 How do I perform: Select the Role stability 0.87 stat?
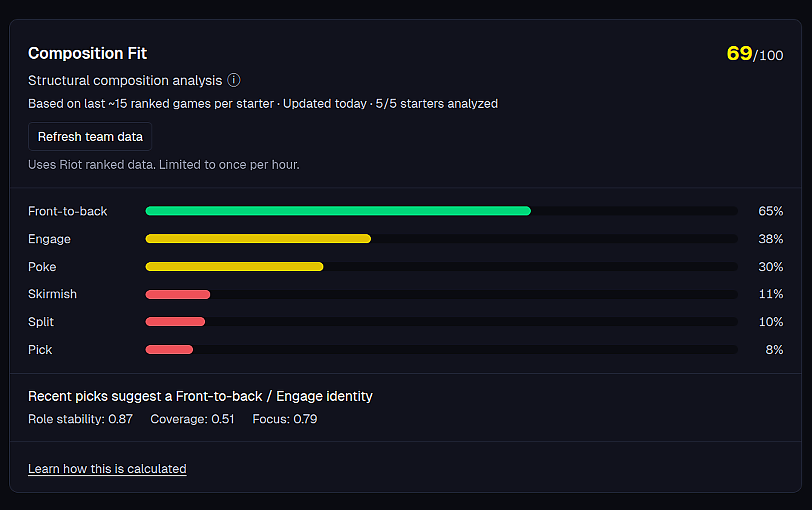tap(80, 419)
